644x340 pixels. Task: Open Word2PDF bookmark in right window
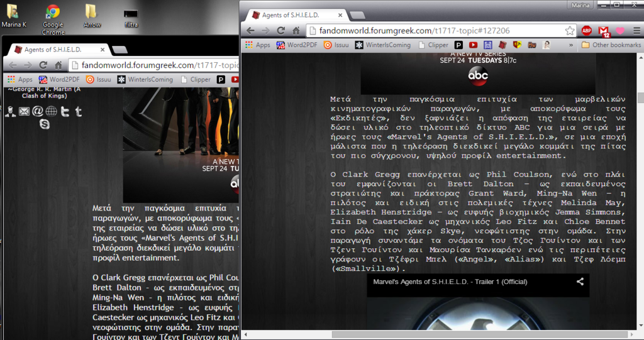(x=297, y=45)
